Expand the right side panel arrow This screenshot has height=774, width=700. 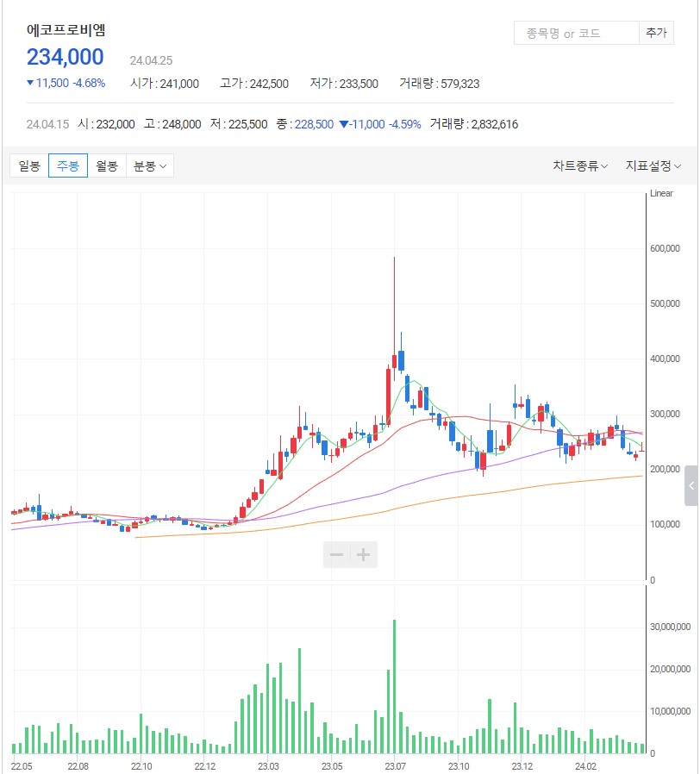[691, 487]
